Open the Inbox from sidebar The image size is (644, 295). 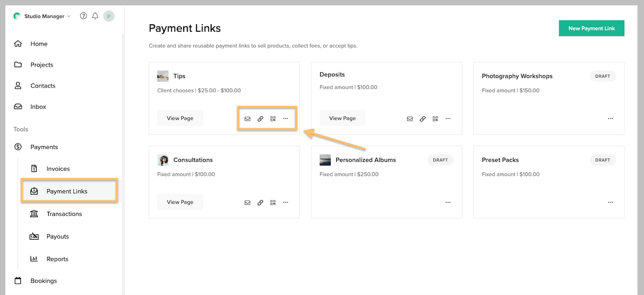38,107
